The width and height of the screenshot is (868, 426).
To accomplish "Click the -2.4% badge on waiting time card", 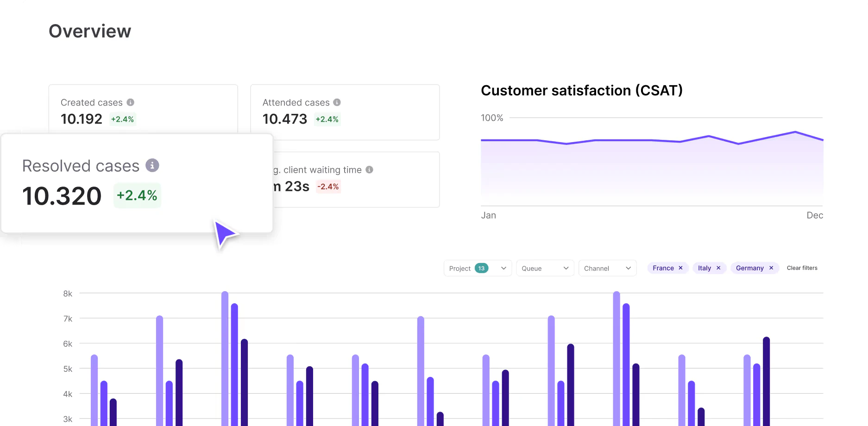I will [x=328, y=187].
